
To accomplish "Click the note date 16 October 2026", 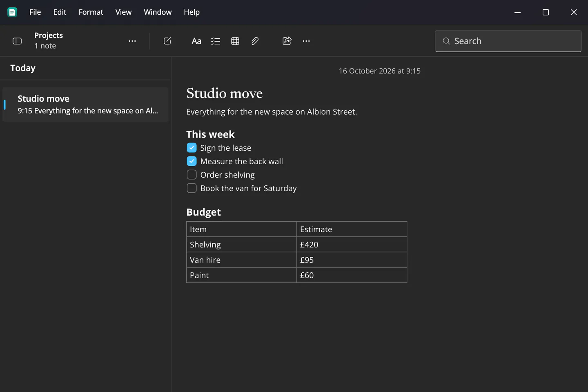I will pyautogui.click(x=379, y=71).
